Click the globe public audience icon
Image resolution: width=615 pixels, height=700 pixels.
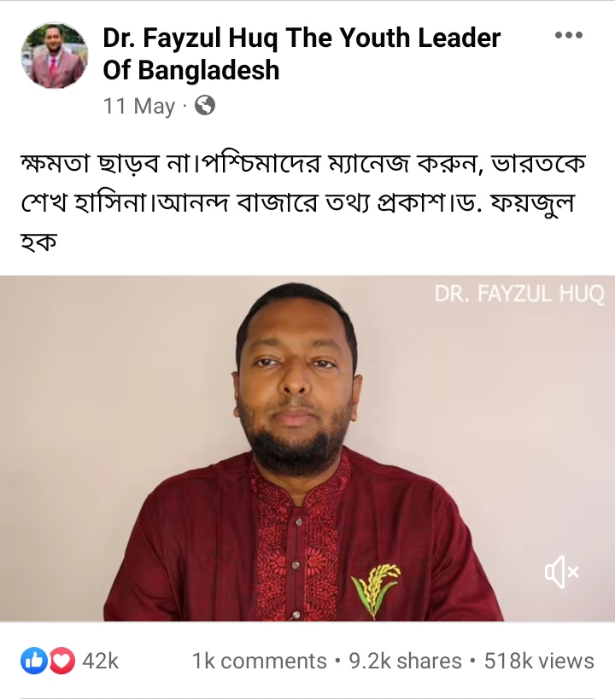click(205, 106)
